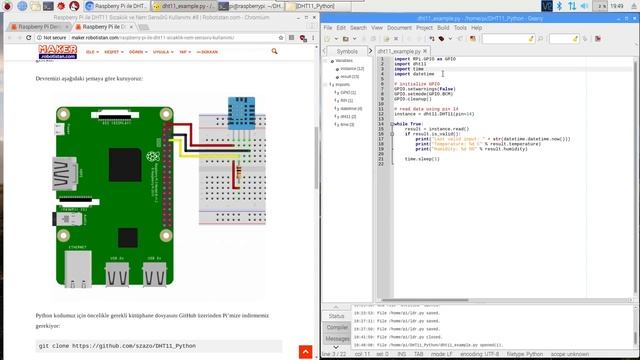Image resolution: width=640 pixels, height=360 pixels.
Task: Open the File Manager folder icon in taskbar
Action: (36, 6)
